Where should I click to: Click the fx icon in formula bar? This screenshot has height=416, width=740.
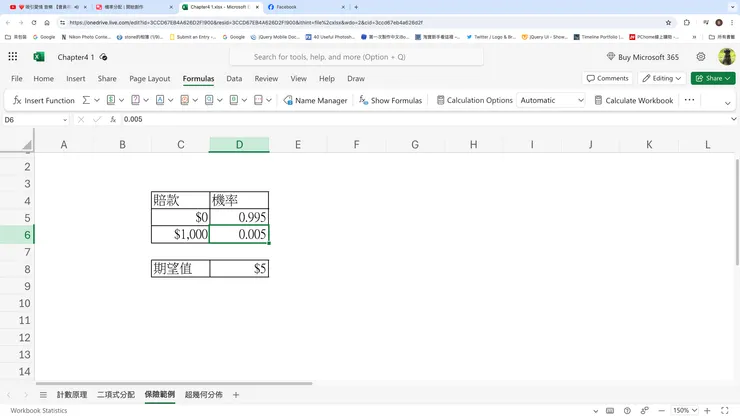tap(113, 119)
